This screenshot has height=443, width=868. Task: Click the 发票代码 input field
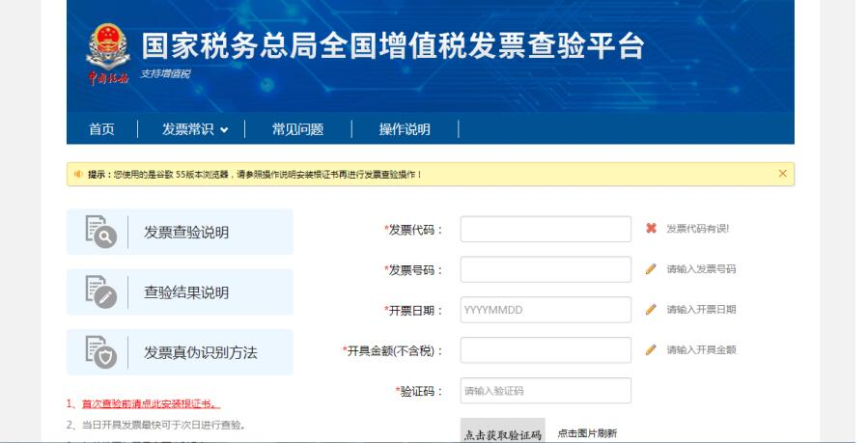point(546,229)
